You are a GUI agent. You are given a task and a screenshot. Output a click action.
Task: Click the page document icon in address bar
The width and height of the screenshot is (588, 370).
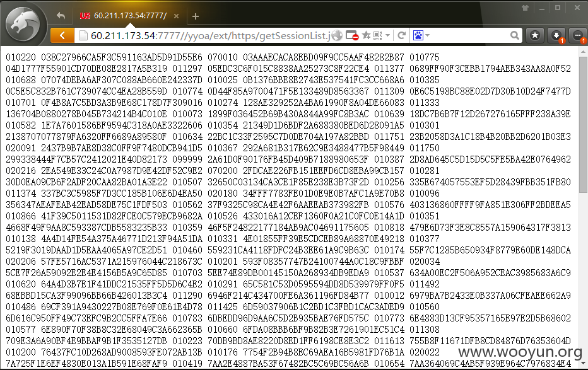pos(83,35)
